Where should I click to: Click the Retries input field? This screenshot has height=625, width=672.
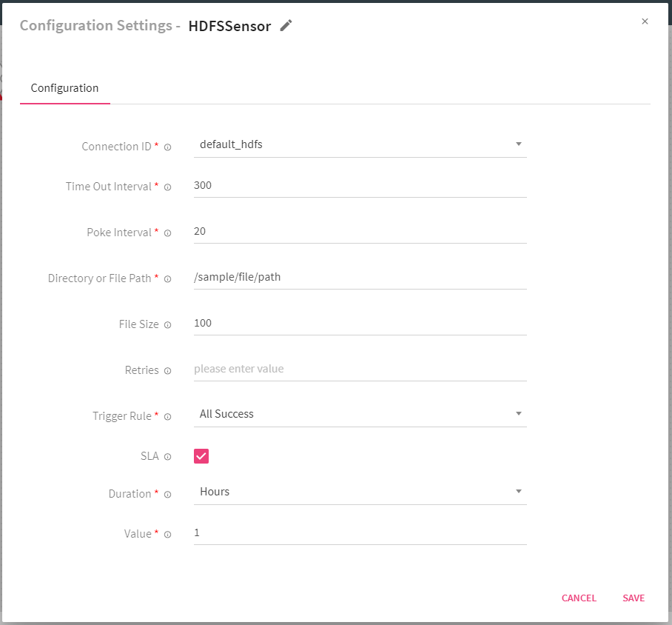pos(360,369)
